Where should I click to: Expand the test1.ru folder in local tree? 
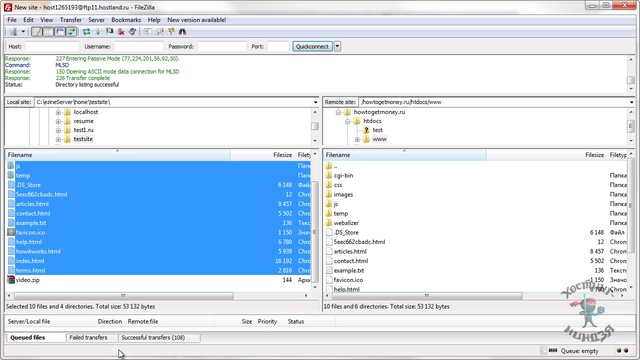[x=58, y=130]
